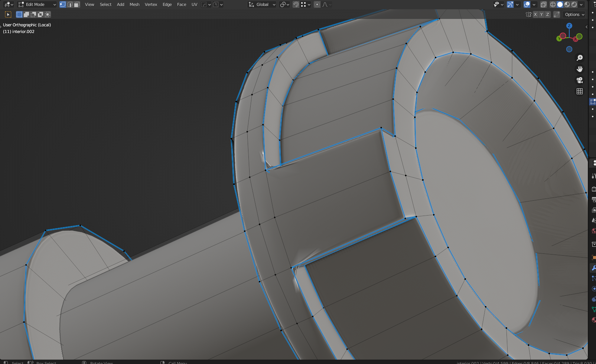Toggle X-ray display
The width and height of the screenshot is (596, 364).
[543, 4]
